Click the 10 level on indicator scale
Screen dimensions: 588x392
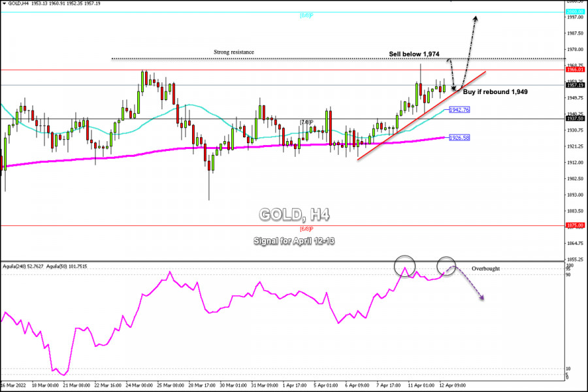[568, 369]
